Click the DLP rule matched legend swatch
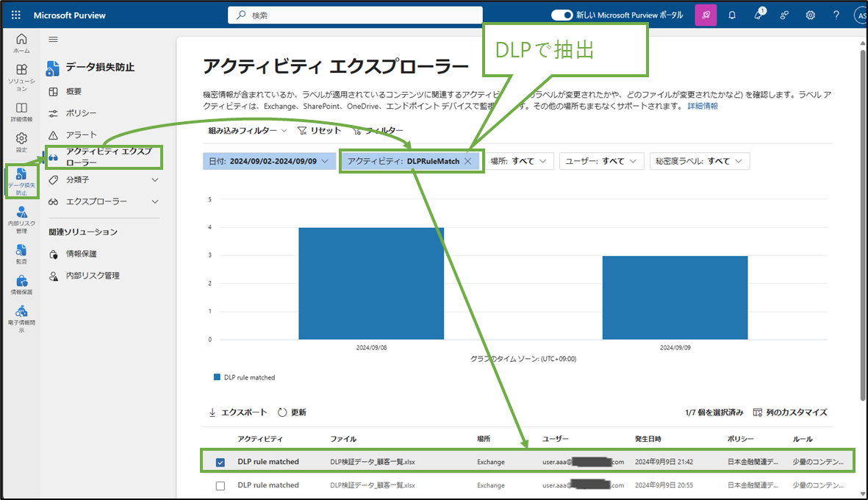The height and width of the screenshot is (500, 868). click(x=217, y=377)
